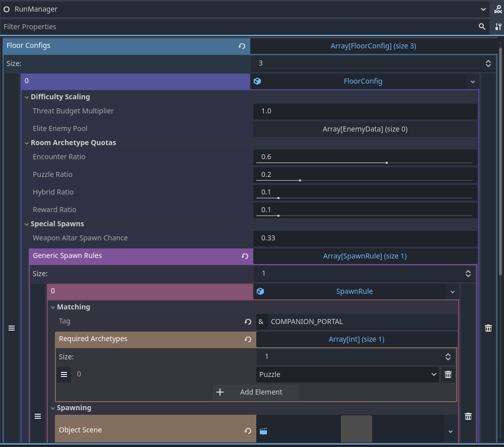Click Generic Spawn Rules size stepper arrows

click(468, 274)
